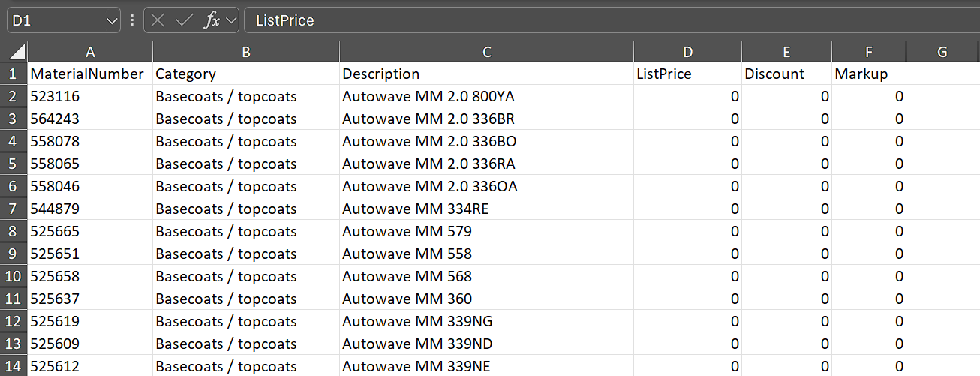Open the Name Box dropdown arrow
The image size is (980, 376).
[x=112, y=21]
